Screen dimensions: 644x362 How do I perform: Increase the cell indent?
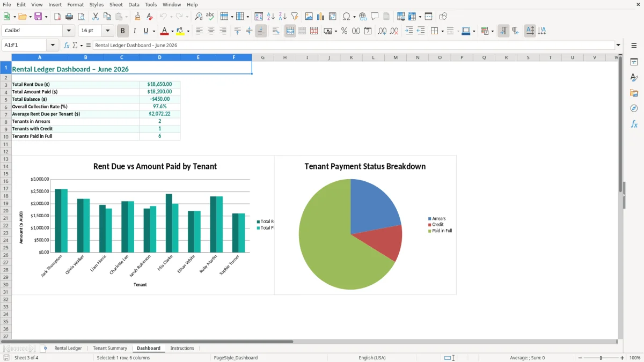[409, 31]
